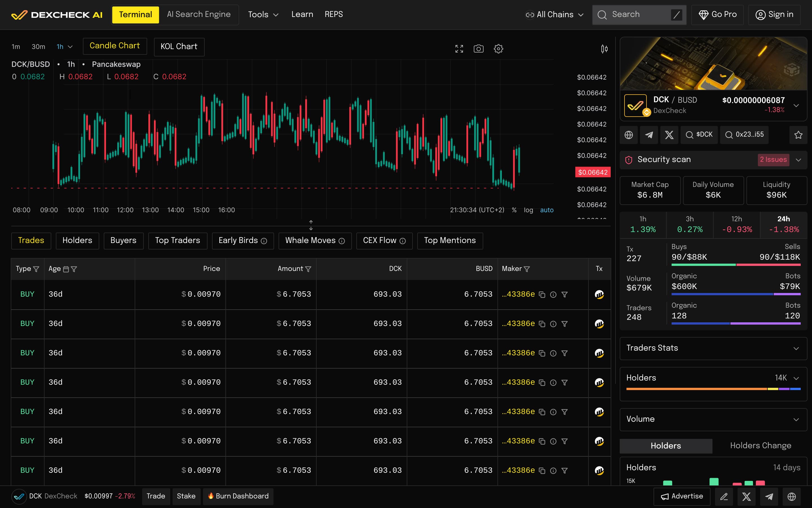Switch to Candle Chart view
The image size is (812, 508).
pyautogui.click(x=115, y=46)
